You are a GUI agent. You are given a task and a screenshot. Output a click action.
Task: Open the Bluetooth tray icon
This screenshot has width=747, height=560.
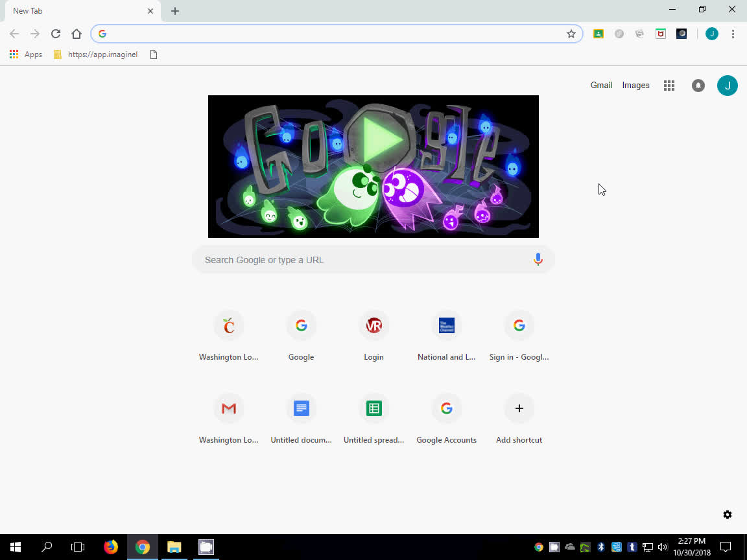tap(600, 547)
